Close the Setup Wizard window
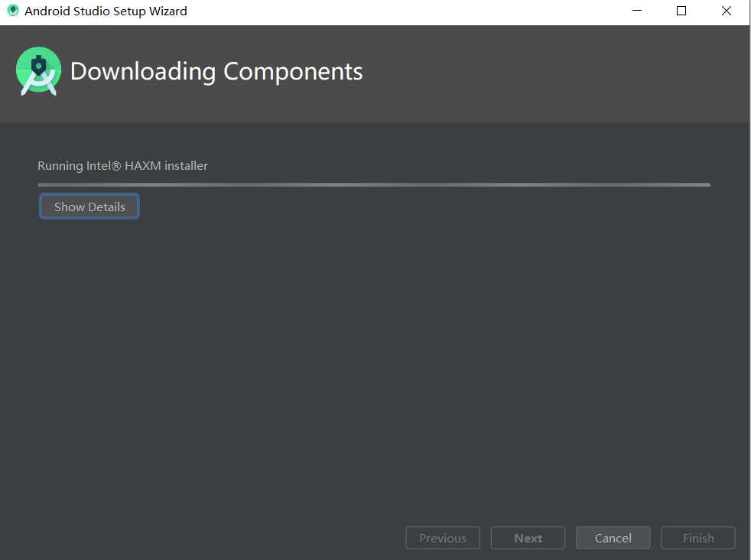The height and width of the screenshot is (560, 751). click(x=726, y=11)
